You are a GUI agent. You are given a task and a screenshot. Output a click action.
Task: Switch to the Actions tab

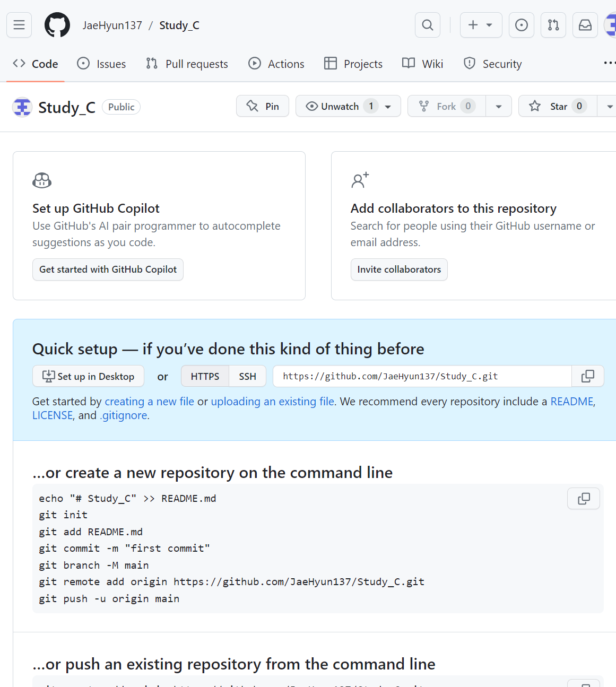pos(276,64)
